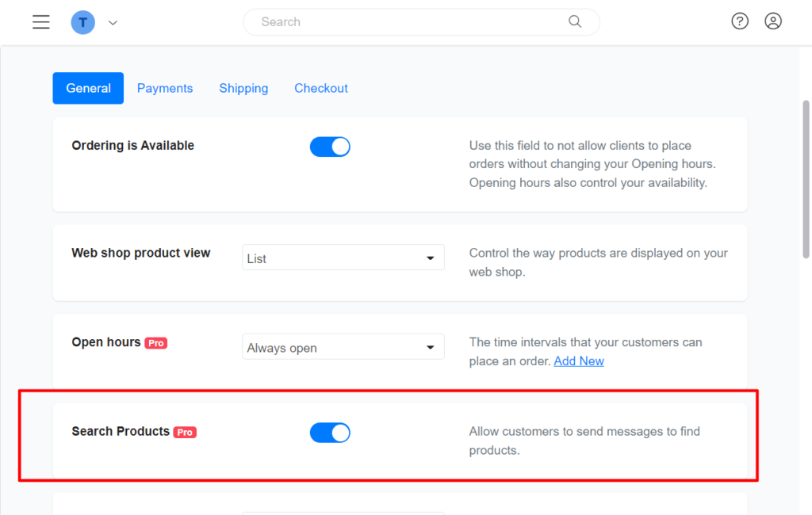Click the Add New link
Screen dimensions: 812x515
pos(579,361)
